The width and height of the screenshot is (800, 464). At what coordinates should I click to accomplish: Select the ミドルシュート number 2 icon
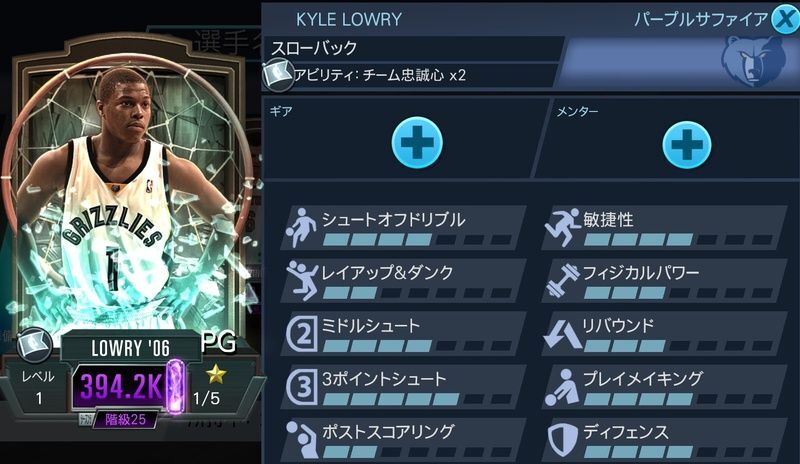coord(303,334)
